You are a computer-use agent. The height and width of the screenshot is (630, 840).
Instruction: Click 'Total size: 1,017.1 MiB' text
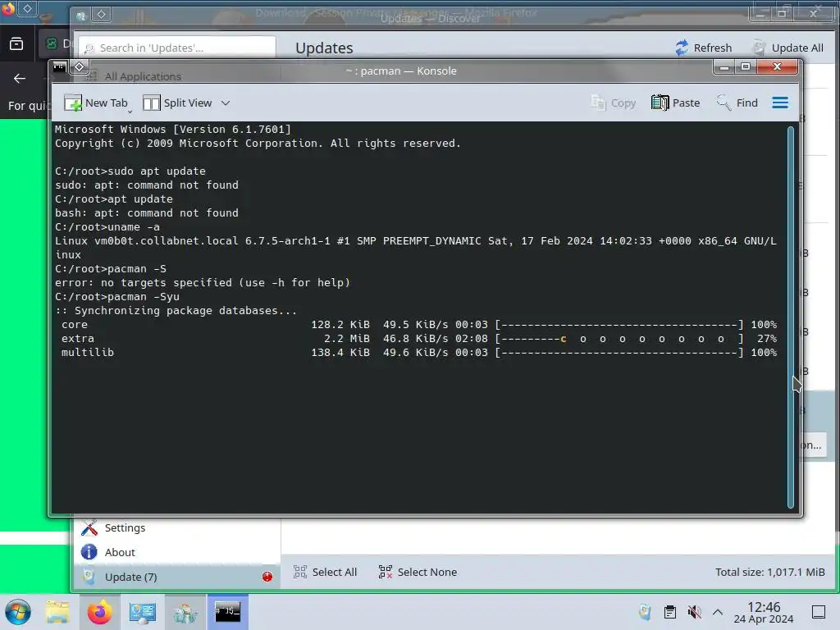click(769, 572)
